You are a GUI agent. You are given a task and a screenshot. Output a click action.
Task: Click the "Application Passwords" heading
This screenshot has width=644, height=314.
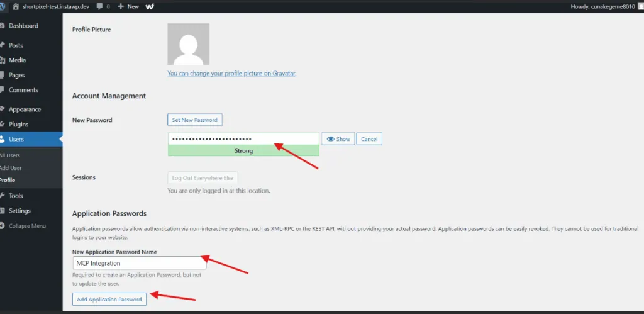pyautogui.click(x=109, y=214)
